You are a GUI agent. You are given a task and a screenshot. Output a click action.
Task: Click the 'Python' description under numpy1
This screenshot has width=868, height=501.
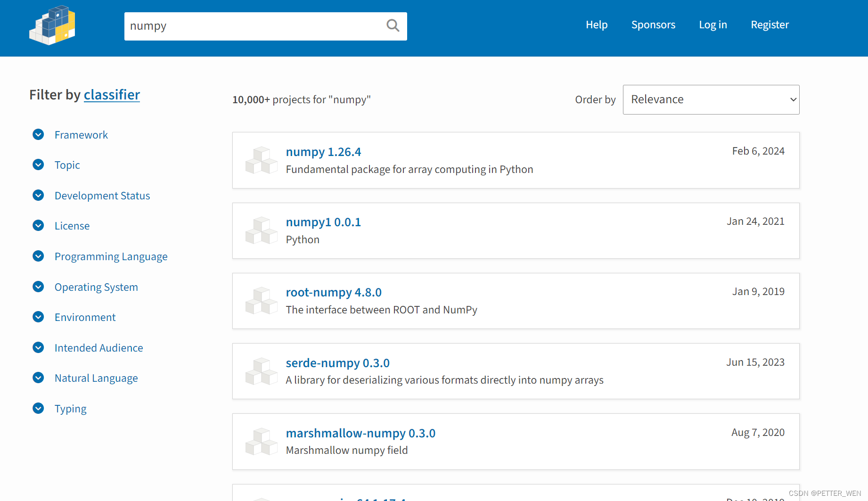point(303,239)
